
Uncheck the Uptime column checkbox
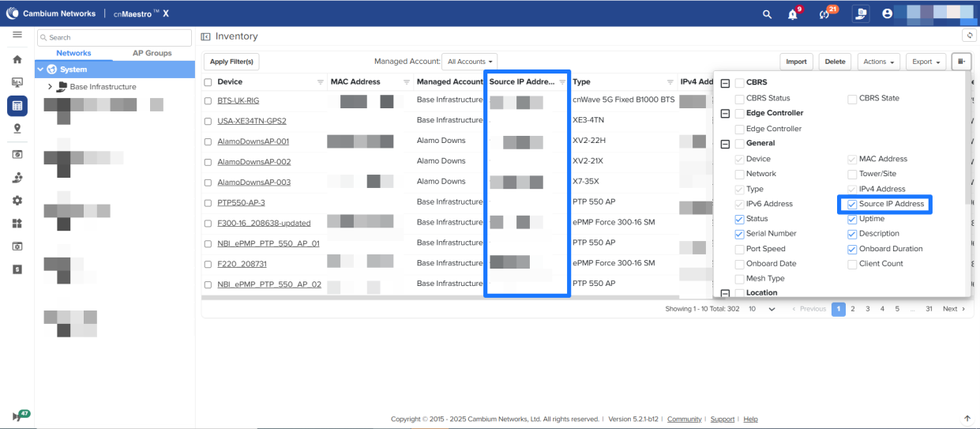(x=852, y=219)
